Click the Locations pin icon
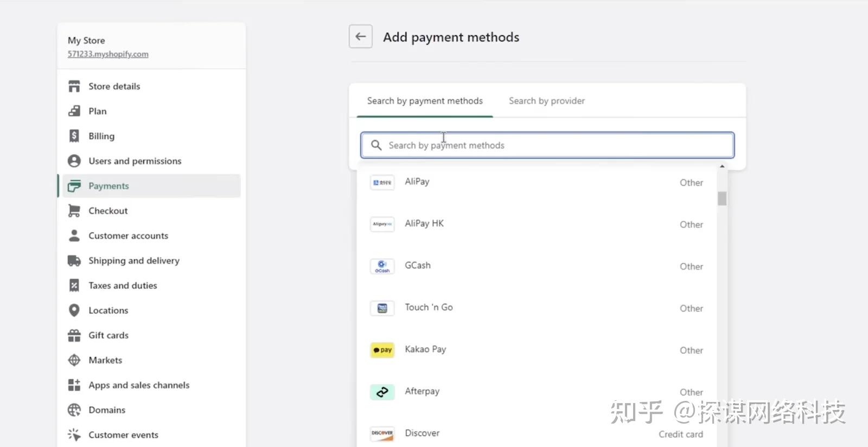This screenshot has height=447, width=868. 74,310
